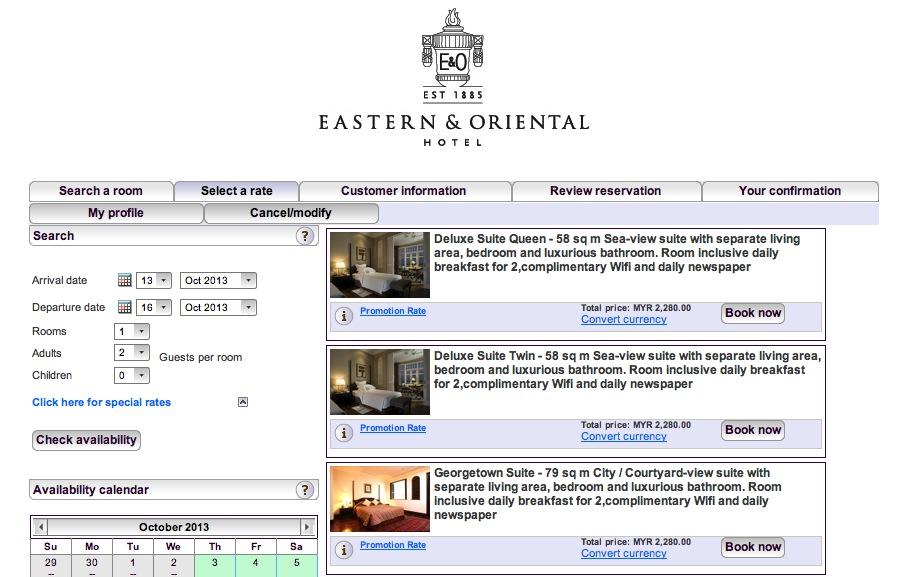Open the arrival month dropdown Oct 2013
The width and height of the screenshot is (905, 577).
(218, 280)
